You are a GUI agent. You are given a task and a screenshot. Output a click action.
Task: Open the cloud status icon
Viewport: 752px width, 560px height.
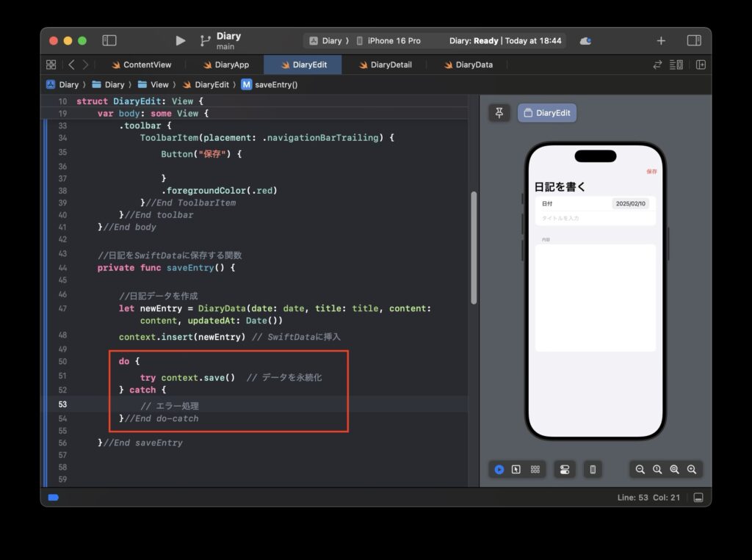pyautogui.click(x=585, y=41)
